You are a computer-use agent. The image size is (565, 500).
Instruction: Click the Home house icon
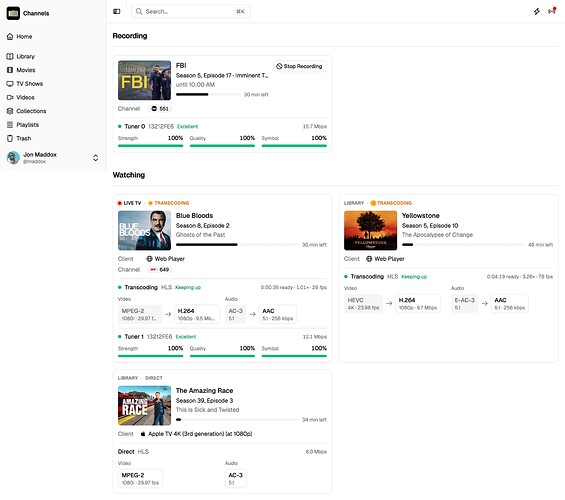(10, 36)
